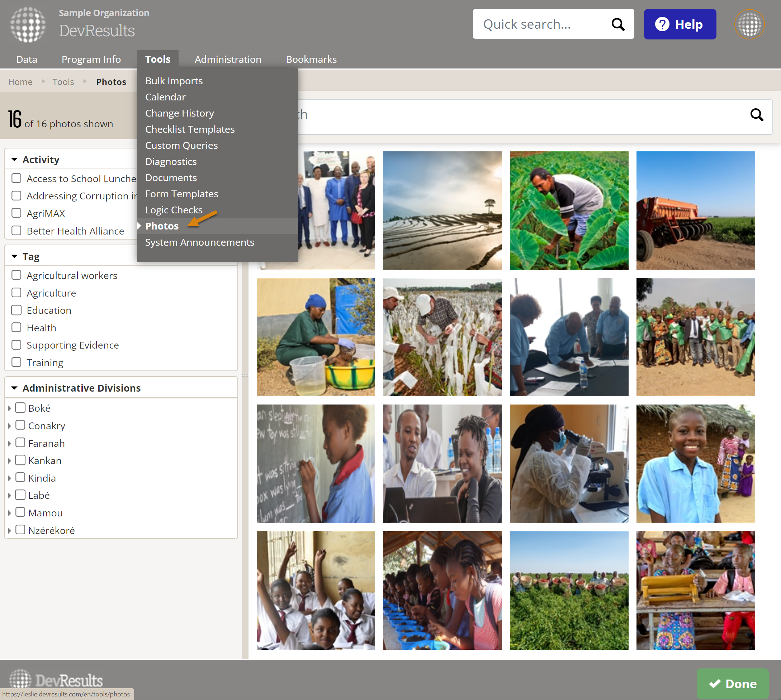Go to Home breadcrumb link
The width and height of the screenshot is (781, 700).
(x=20, y=82)
